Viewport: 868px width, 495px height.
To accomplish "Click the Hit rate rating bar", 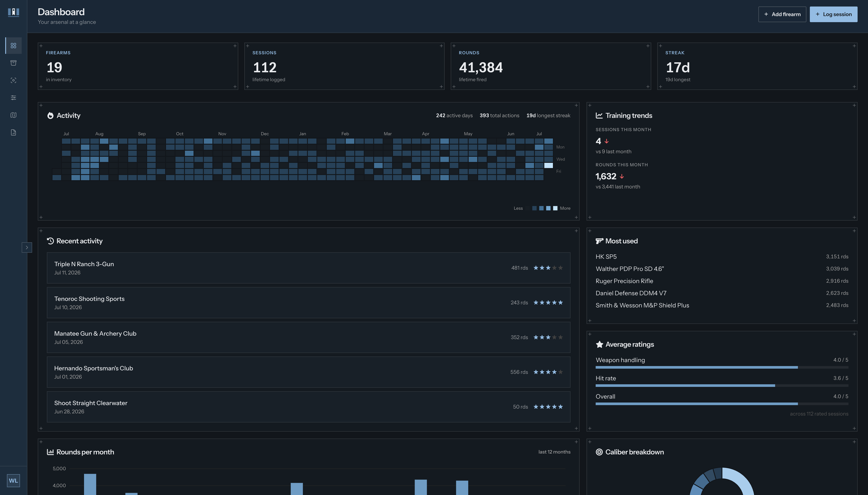I will 722,386.
